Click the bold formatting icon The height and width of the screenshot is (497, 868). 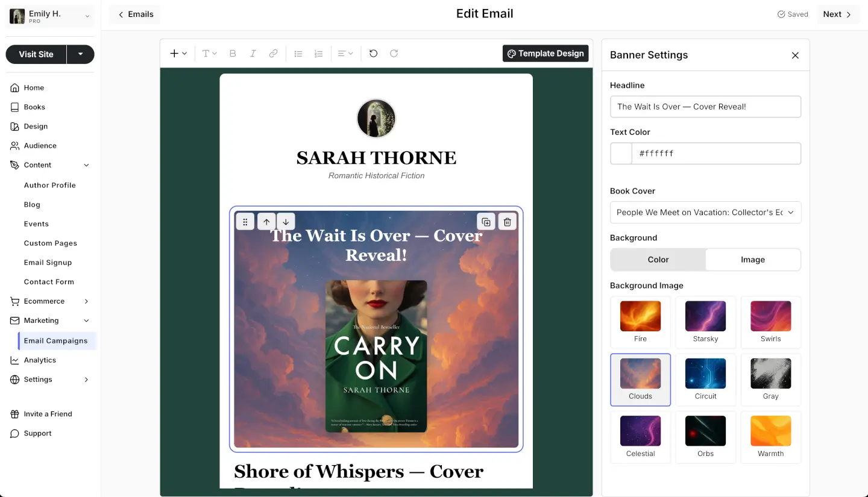tap(233, 54)
